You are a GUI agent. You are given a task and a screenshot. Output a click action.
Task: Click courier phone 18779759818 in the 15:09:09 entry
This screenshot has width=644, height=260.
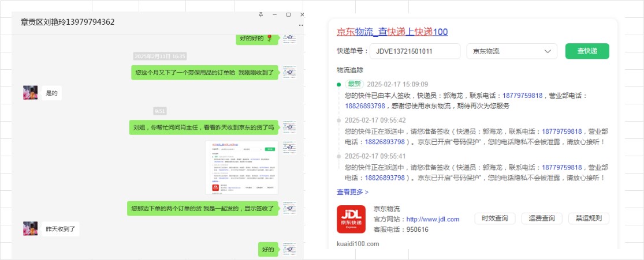[x=523, y=96]
